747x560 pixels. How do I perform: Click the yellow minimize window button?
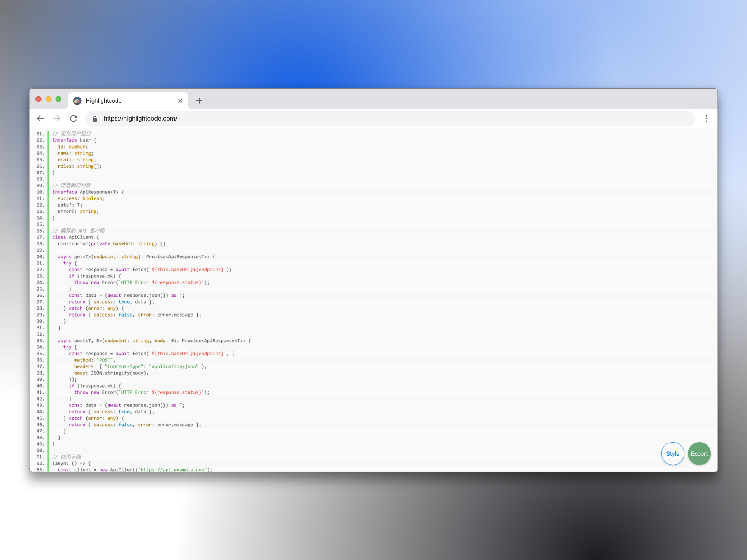coord(49,100)
